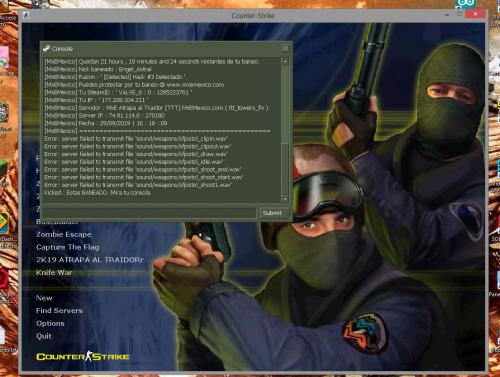Screen dimensions: 500x377
Task: Click the Steam logo icon in the Console title
Action: 46,48
